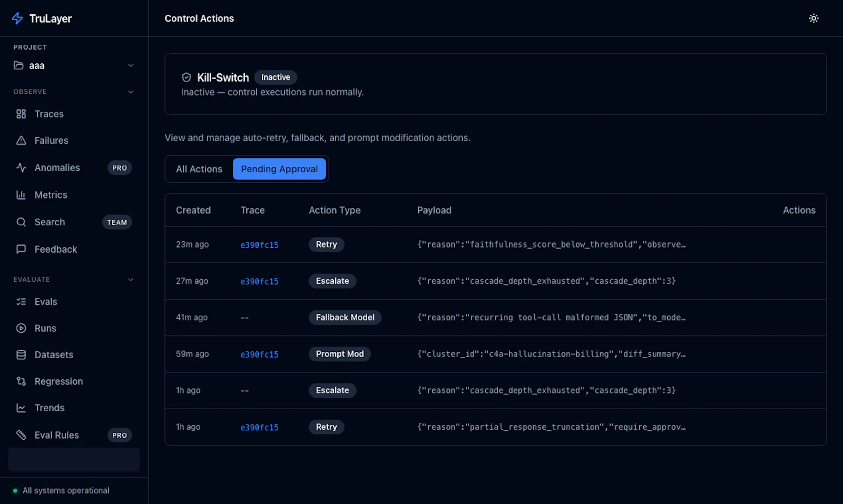843x504 pixels.
Task: Click the PRO badge next to Anomalies
Action: point(120,168)
